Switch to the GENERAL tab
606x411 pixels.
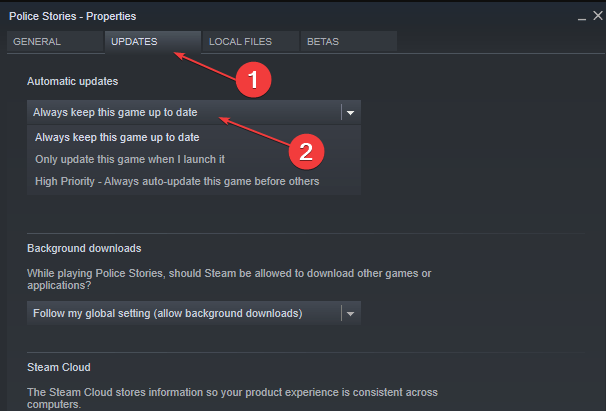tap(55, 42)
